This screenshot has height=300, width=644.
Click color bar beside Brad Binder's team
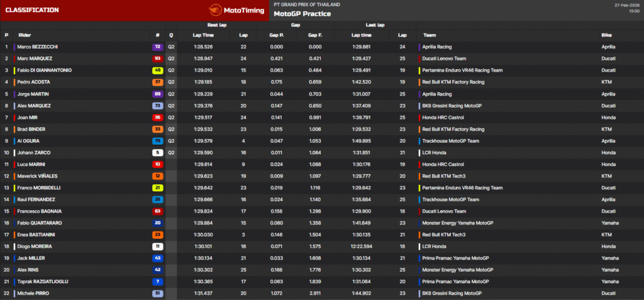[419, 130]
